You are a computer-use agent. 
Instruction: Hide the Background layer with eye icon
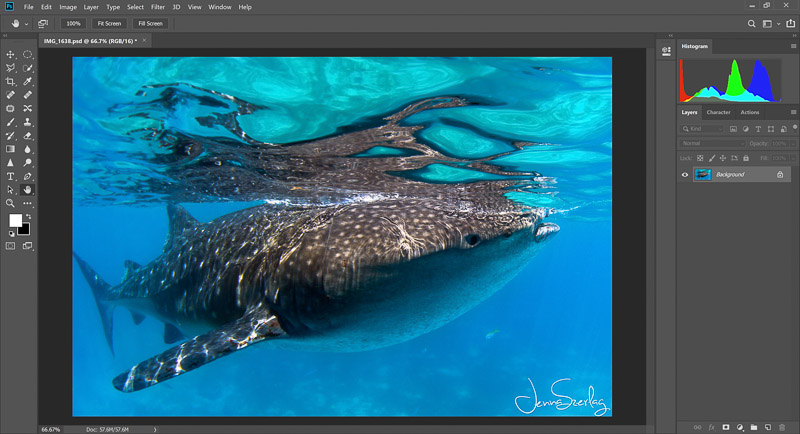(685, 174)
